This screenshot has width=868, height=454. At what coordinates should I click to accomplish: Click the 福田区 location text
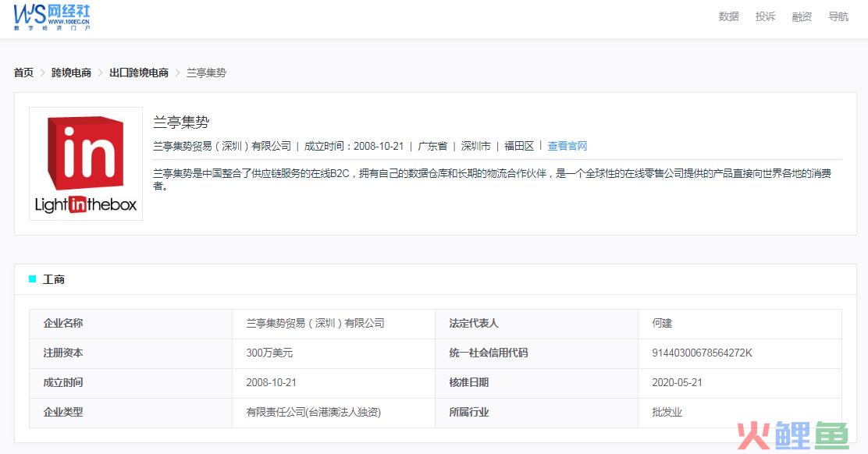[519, 146]
